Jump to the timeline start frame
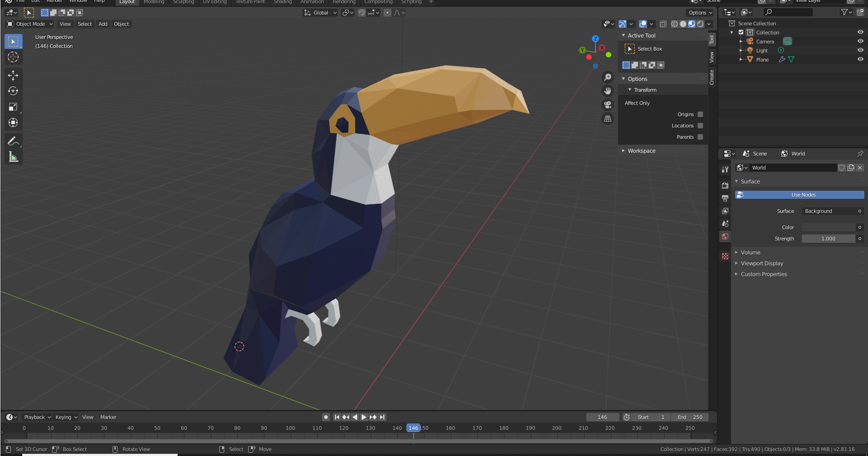This screenshot has height=456, width=868. coord(337,417)
